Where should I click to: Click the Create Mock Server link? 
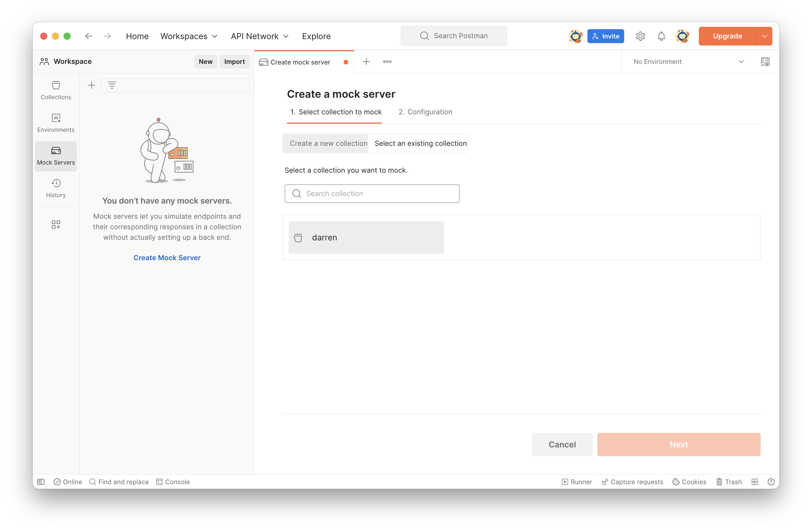click(x=167, y=258)
